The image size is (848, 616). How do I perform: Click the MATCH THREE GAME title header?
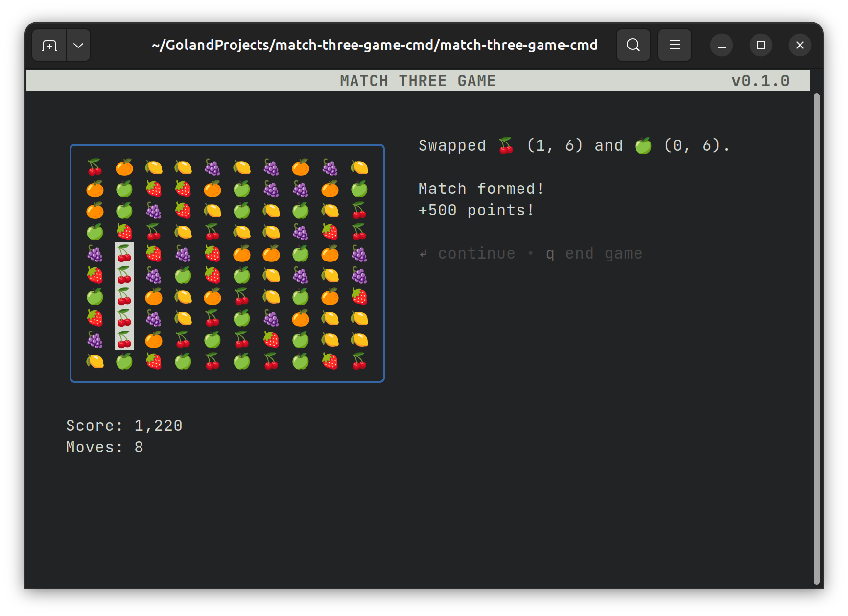pos(417,80)
